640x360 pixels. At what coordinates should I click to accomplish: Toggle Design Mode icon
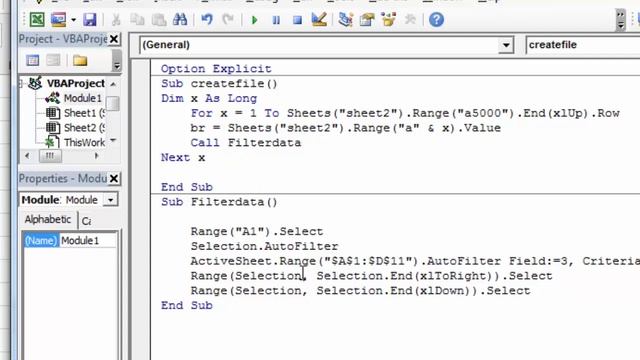click(x=319, y=20)
